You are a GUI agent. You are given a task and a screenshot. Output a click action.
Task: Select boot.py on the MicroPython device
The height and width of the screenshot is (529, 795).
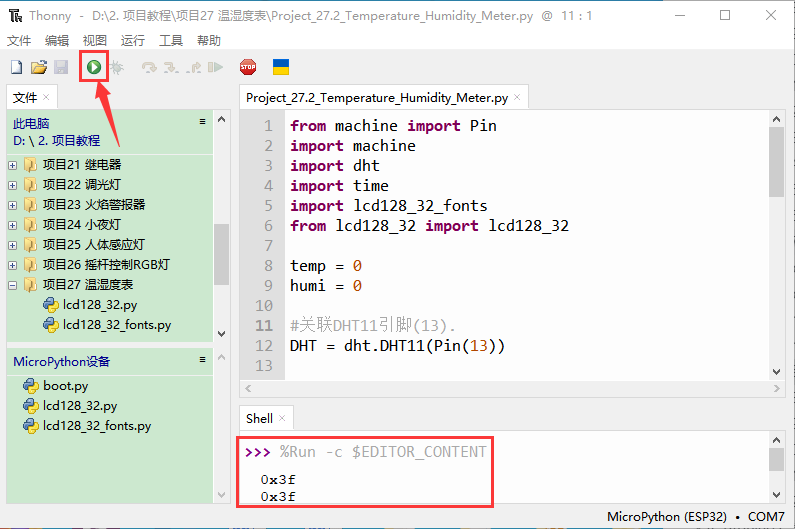pos(65,386)
